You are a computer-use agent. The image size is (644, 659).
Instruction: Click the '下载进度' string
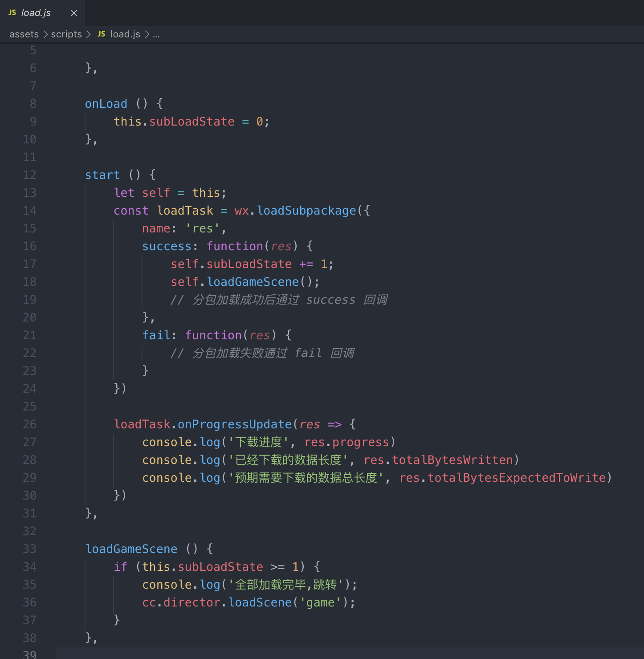click(258, 442)
